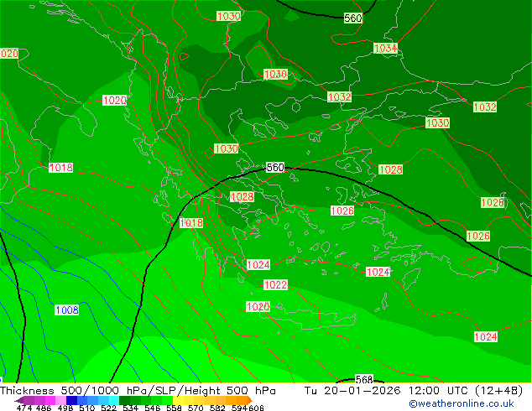Viewport: 532px width, 411px height.
Task: Click the legend value 510
Action: pos(87,408)
